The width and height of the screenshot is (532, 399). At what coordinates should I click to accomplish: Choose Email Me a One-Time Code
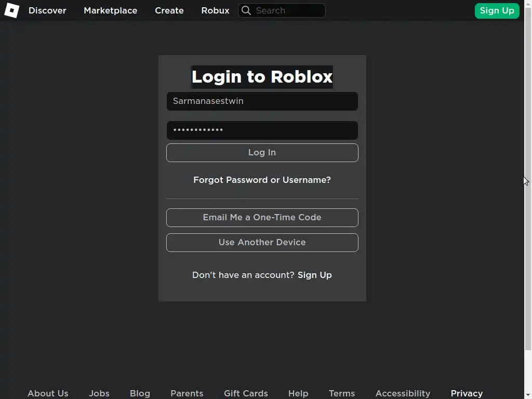click(x=262, y=218)
